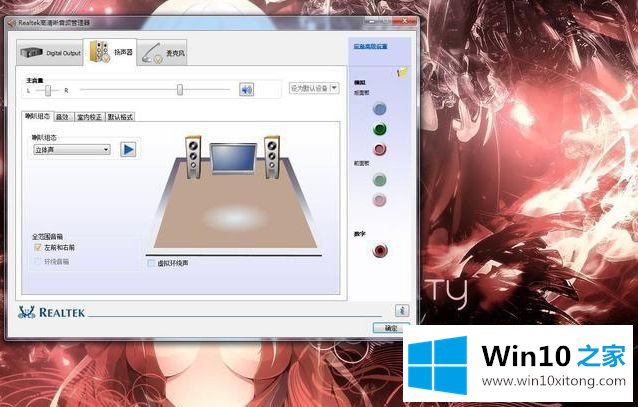Expand the 立体声 speaker configuration dropdown

(72, 150)
